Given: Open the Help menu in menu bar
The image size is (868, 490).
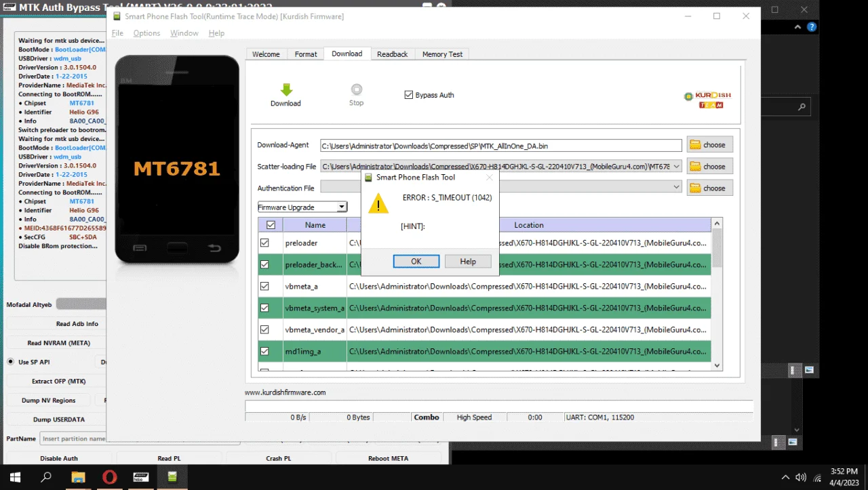Looking at the screenshot, I should pos(216,33).
